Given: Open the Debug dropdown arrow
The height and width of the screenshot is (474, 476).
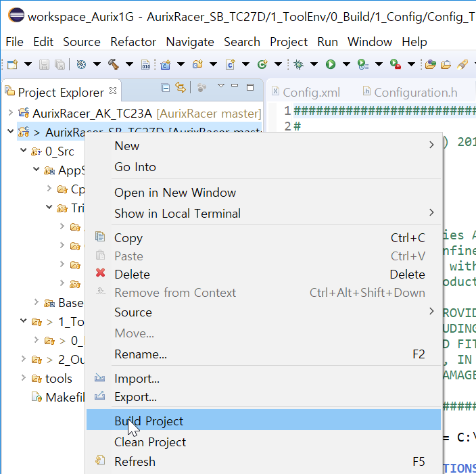Looking at the screenshot, I should coord(314,64).
